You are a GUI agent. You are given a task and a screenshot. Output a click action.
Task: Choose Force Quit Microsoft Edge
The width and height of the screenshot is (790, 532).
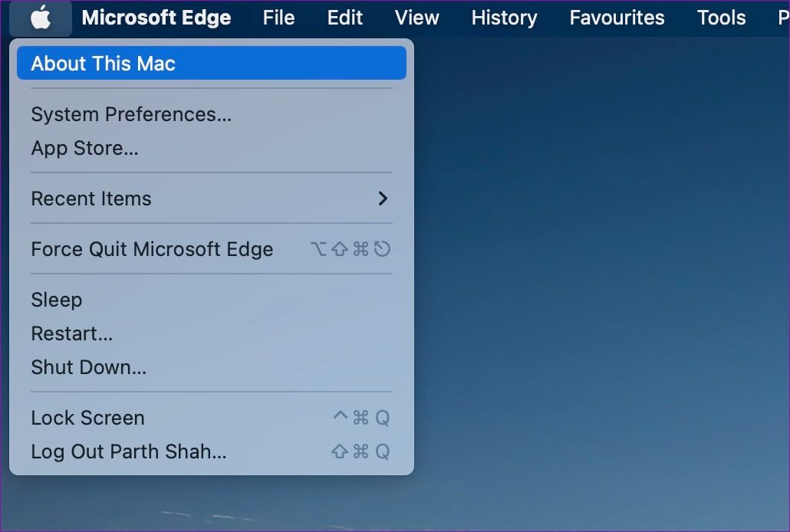[x=212, y=249]
